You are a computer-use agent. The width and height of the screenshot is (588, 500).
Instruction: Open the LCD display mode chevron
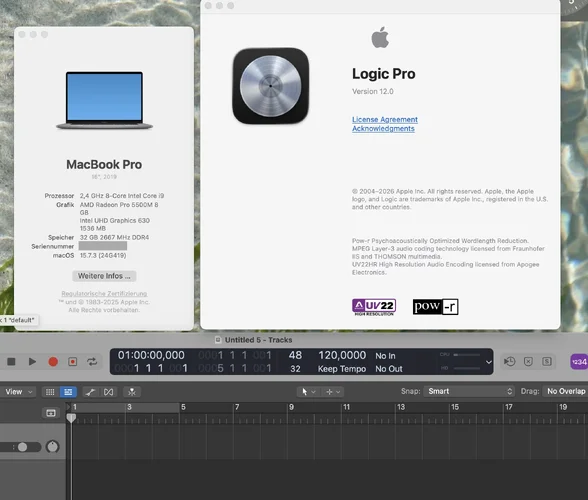coord(488,362)
